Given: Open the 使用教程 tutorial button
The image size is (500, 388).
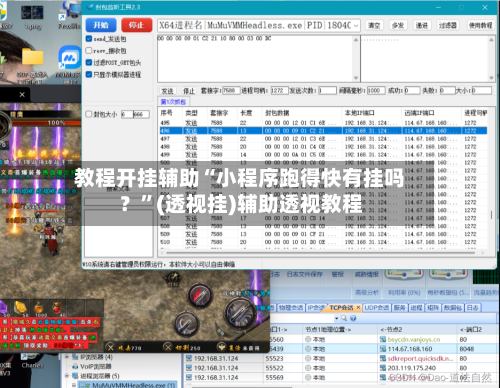Looking at the screenshot, I should point(480,25).
